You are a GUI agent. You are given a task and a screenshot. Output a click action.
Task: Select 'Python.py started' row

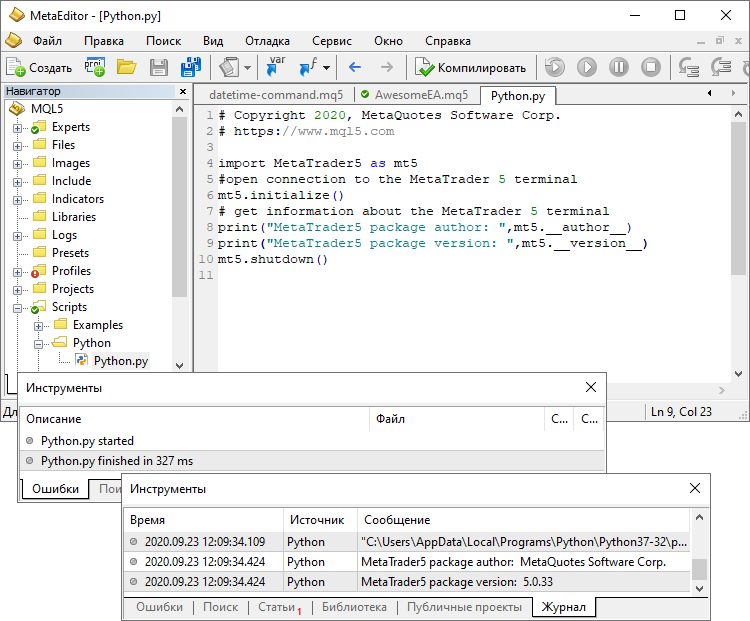tap(313, 441)
